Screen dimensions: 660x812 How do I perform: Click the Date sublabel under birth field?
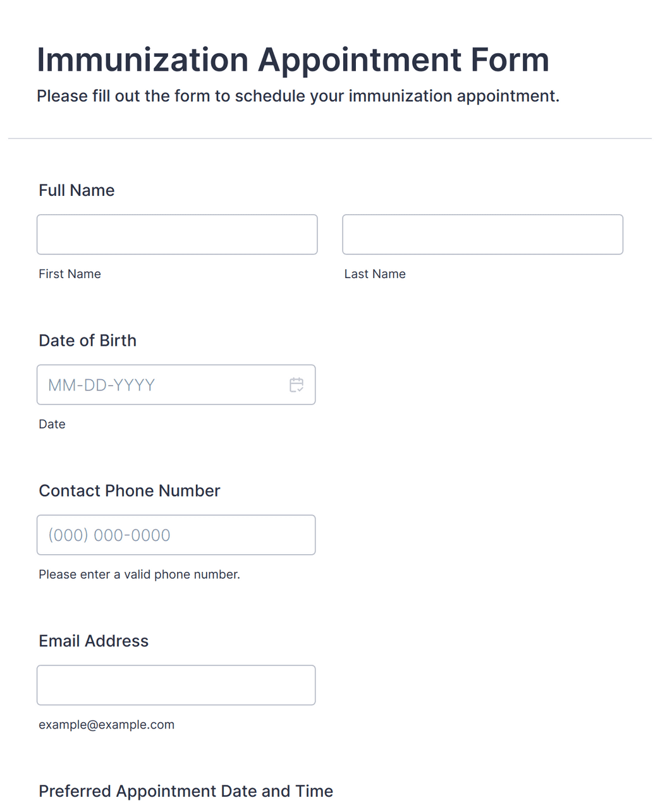click(x=52, y=424)
